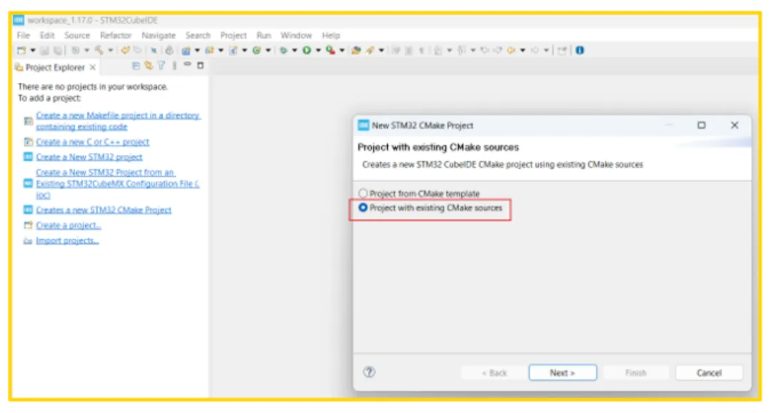Open the Edit menu
770x413 pixels.
(x=47, y=35)
